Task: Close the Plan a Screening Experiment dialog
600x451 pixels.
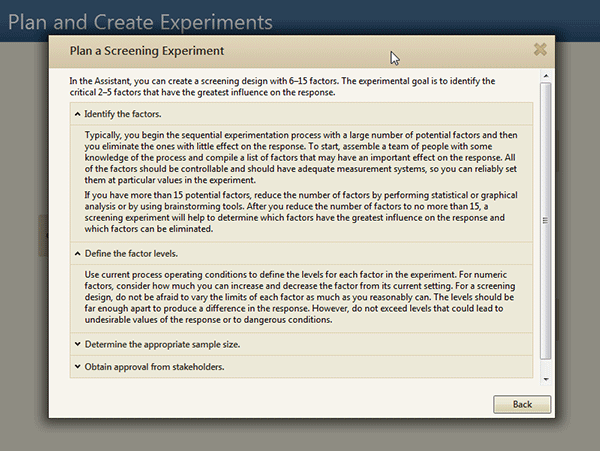Action: coord(540,49)
